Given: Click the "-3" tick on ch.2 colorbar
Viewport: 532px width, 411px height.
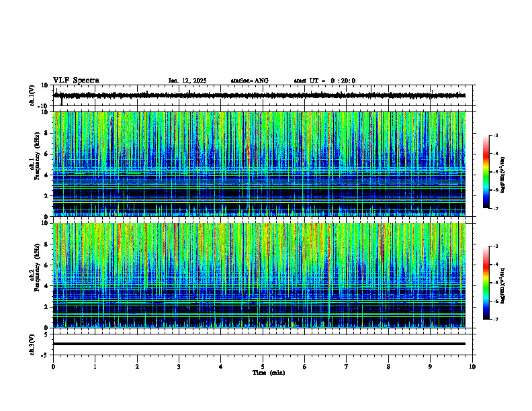Looking at the screenshot, I should pos(495,246).
